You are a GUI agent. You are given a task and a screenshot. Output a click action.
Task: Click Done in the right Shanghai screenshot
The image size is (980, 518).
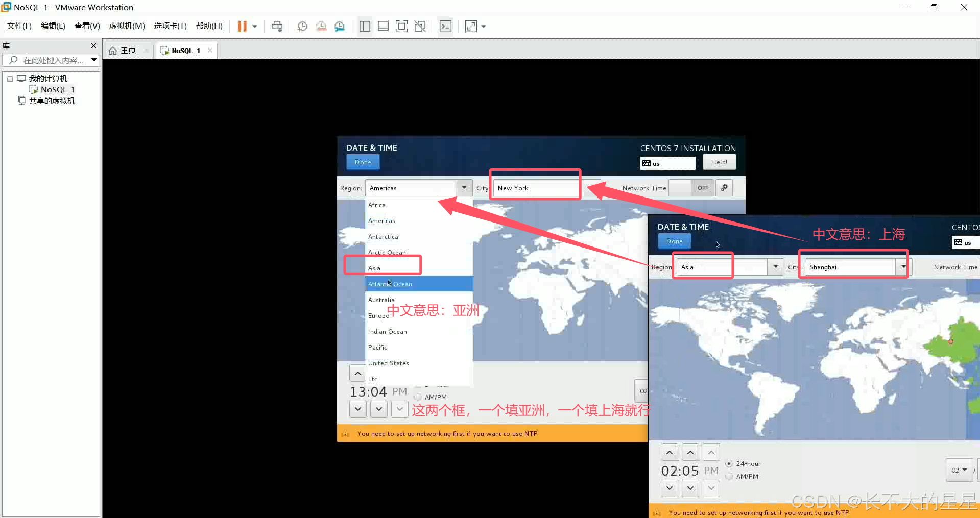click(x=674, y=241)
